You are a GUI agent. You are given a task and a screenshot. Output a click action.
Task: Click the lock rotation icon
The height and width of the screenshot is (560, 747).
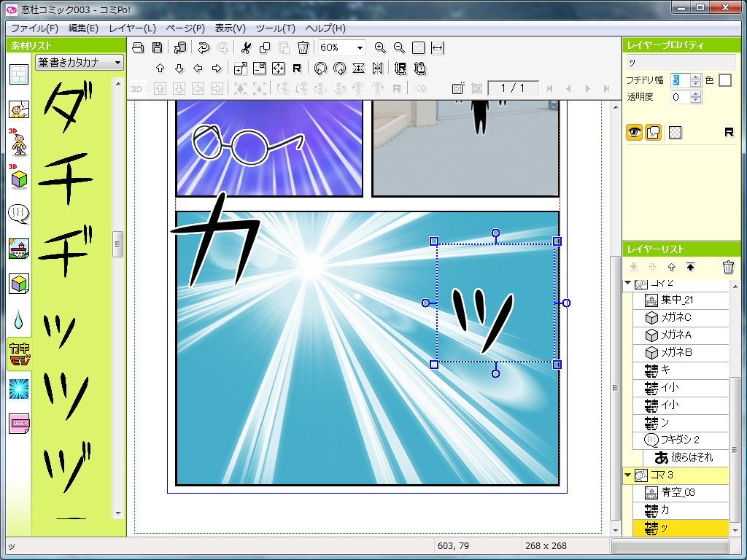419,69
